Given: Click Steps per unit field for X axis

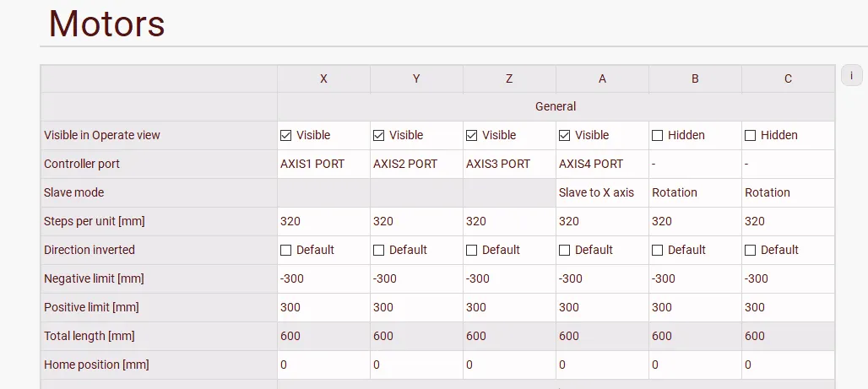Looking at the screenshot, I should pos(324,222).
